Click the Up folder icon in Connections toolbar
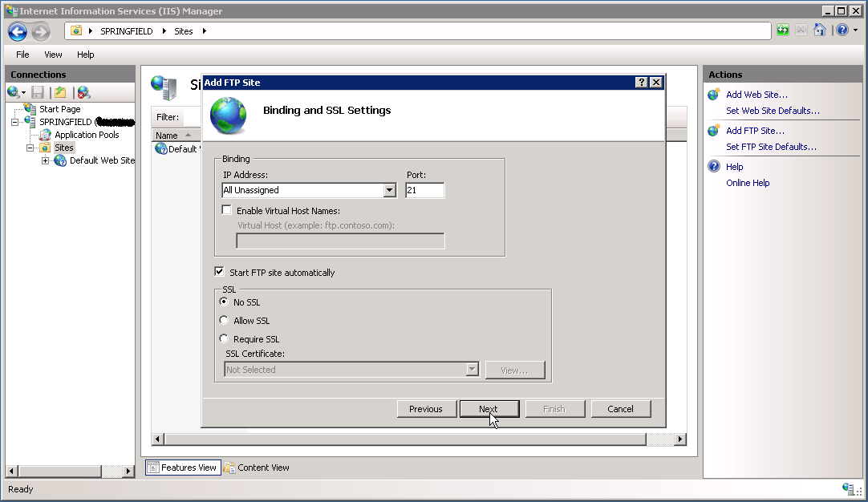Screen dimensions: 868x502 (60, 92)
